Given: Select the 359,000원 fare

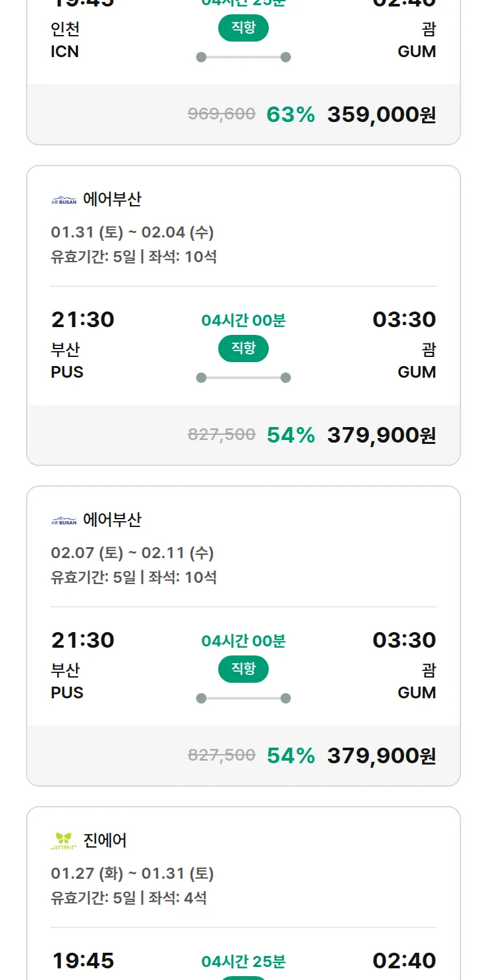Looking at the screenshot, I should pyautogui.click(x=381, y=115).
